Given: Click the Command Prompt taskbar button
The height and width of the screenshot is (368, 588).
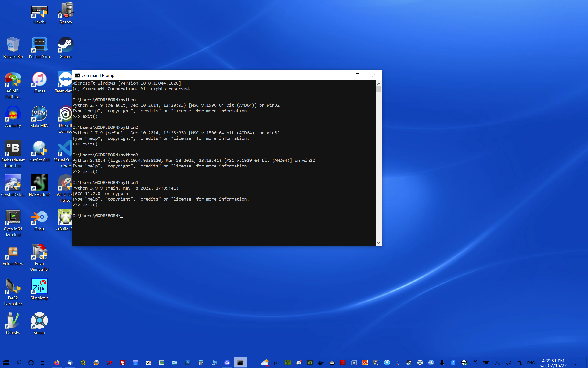Looking at the screenshot, I should point(240,363).
